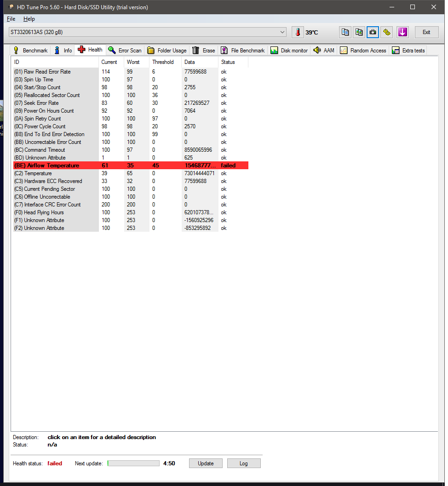Click the red failed health status text
Viewport: 448px width, 486px height.
[55, 463]
